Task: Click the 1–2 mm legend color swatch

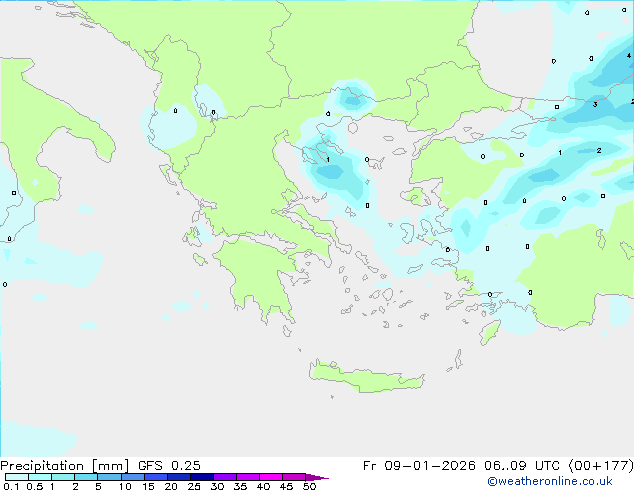Action: coord(63,477)
